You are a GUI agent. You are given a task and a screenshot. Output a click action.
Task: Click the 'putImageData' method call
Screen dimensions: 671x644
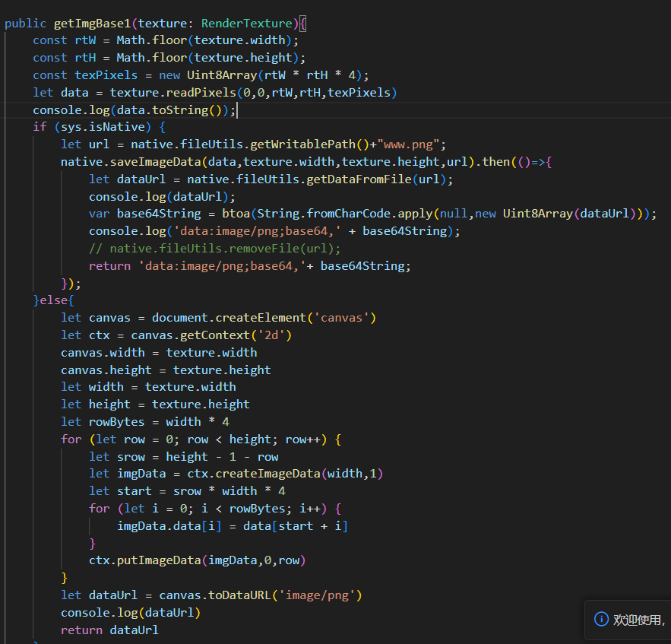[159, 560]
